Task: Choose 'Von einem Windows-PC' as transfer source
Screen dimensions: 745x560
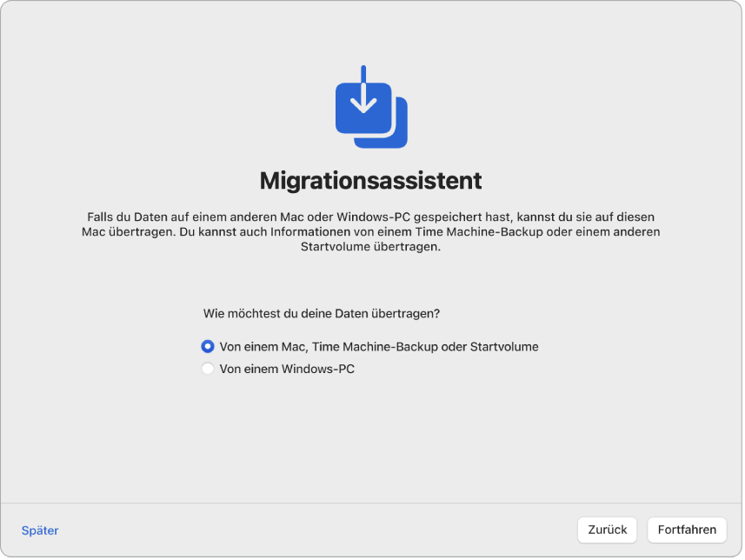Action: tap(207, 368)
